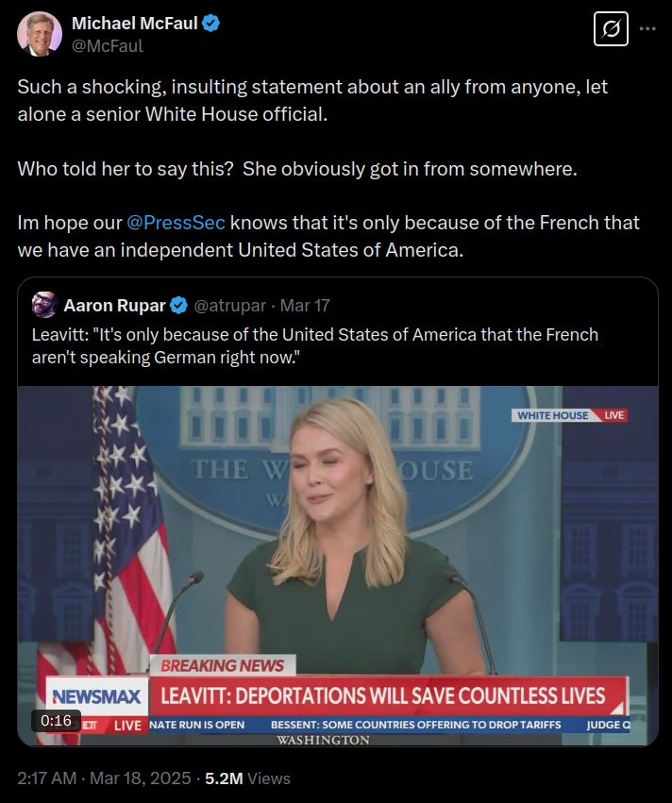Click the Michael McFaul display name
The image size is (672, 803).
click(x=135, y=23)
